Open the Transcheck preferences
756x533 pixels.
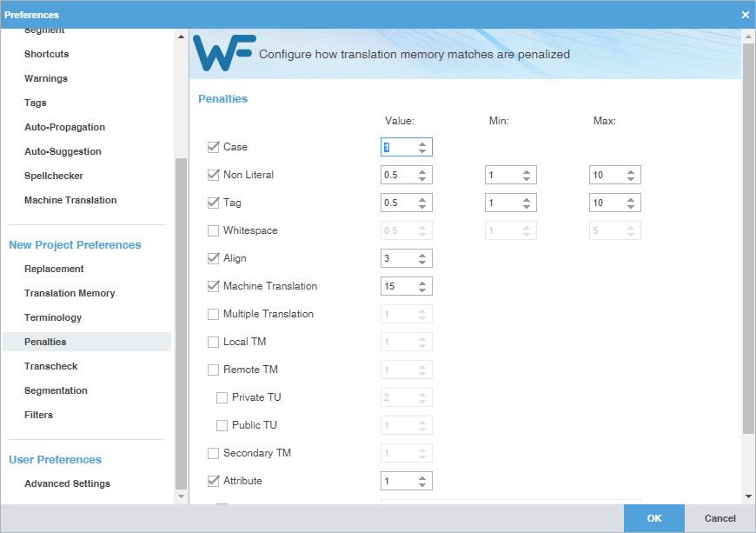(50, 366)
